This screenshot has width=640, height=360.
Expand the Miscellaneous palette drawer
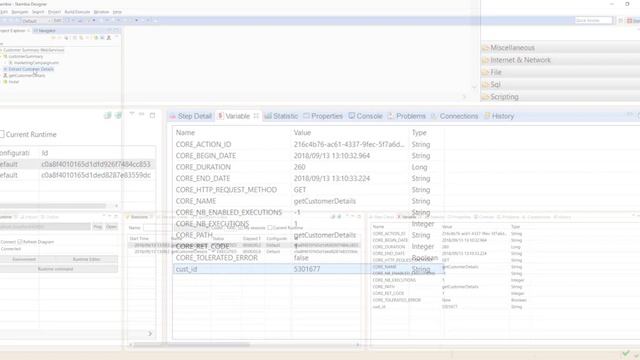click(560, 48)
